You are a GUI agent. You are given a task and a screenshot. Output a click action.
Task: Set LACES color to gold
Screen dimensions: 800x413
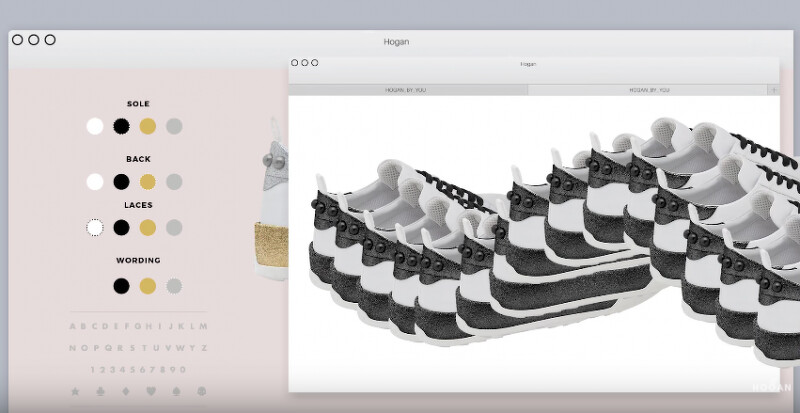148,227
